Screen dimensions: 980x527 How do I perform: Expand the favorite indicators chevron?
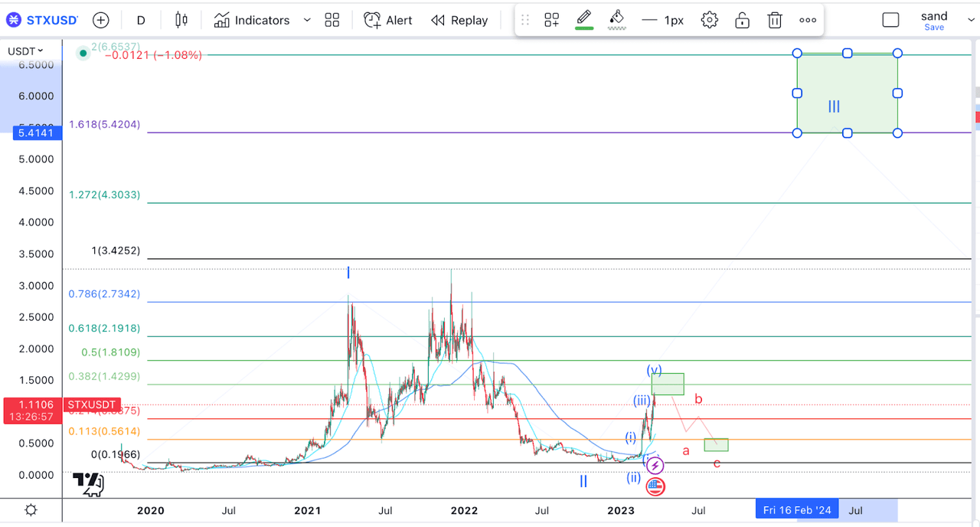(x=307, y=20)
